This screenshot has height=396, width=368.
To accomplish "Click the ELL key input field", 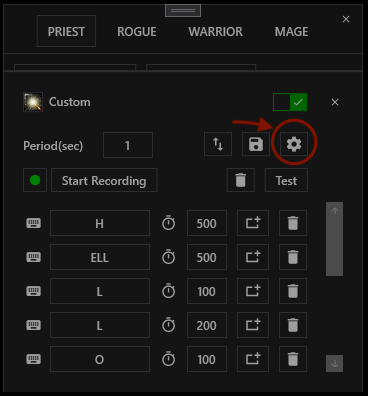I will [x=100, y=257].
